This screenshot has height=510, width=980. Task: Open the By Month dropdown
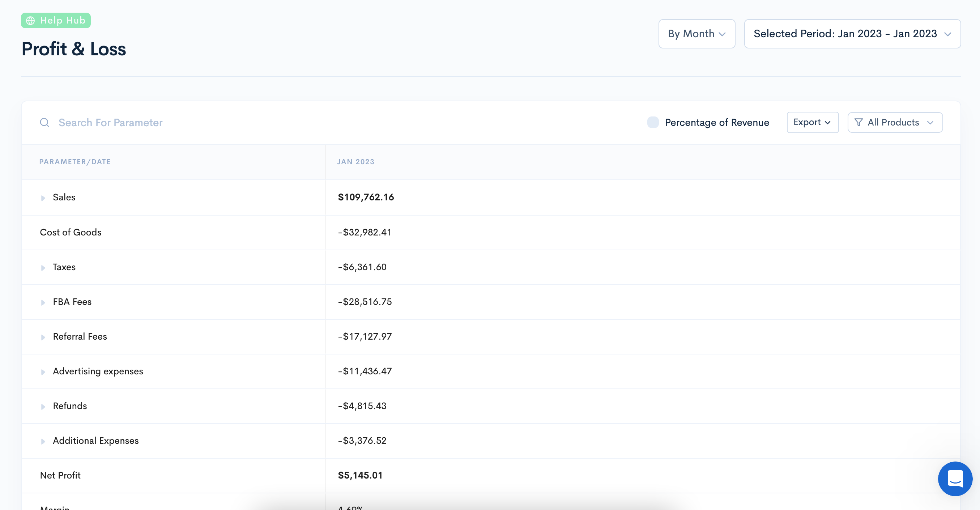(696, 34)
